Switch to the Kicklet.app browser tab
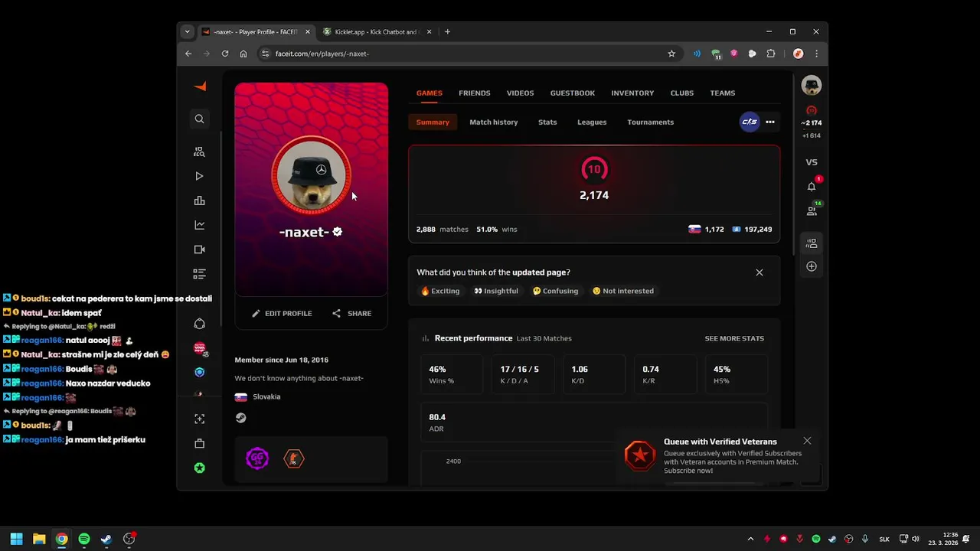 coord(376,32)
